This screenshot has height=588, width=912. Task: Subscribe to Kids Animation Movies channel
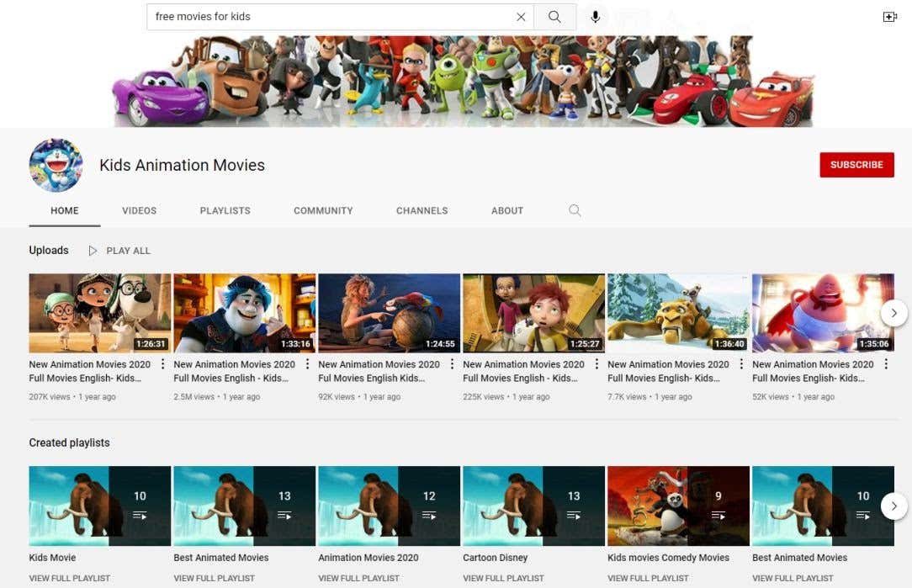pos(856,165)
